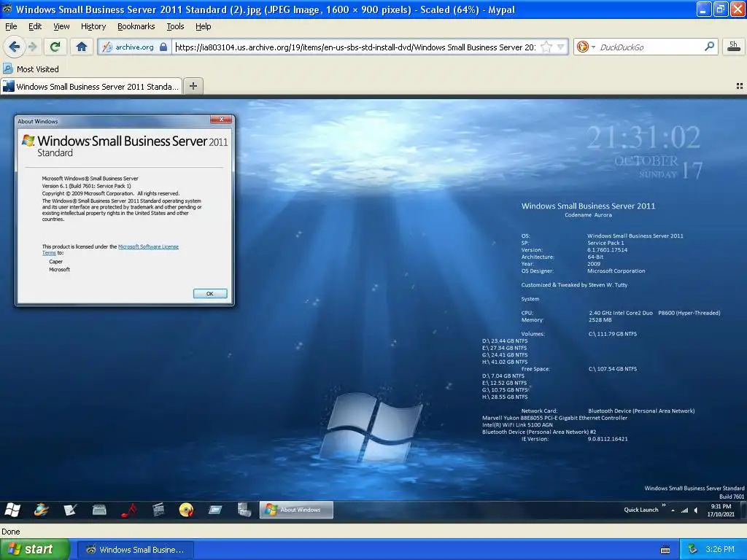Click the Done status bar text
747x560 pixels.
(x=10, y=532)
